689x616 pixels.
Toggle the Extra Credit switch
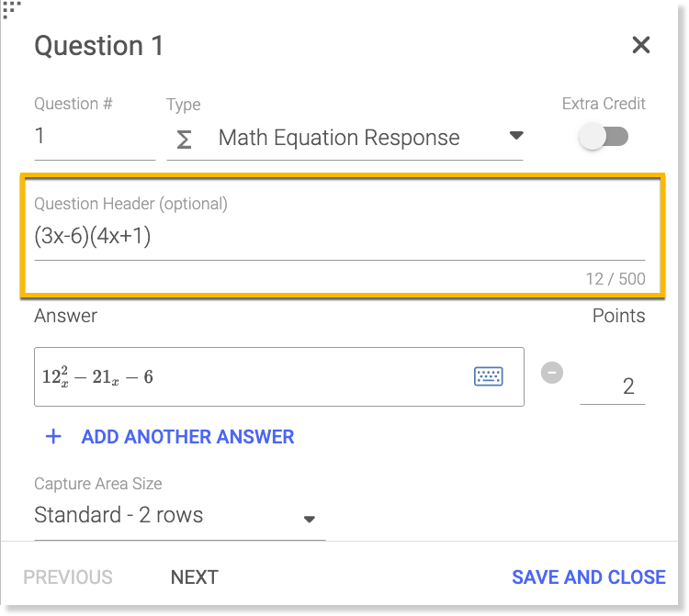pyautogui.click(x=604, y=136)
